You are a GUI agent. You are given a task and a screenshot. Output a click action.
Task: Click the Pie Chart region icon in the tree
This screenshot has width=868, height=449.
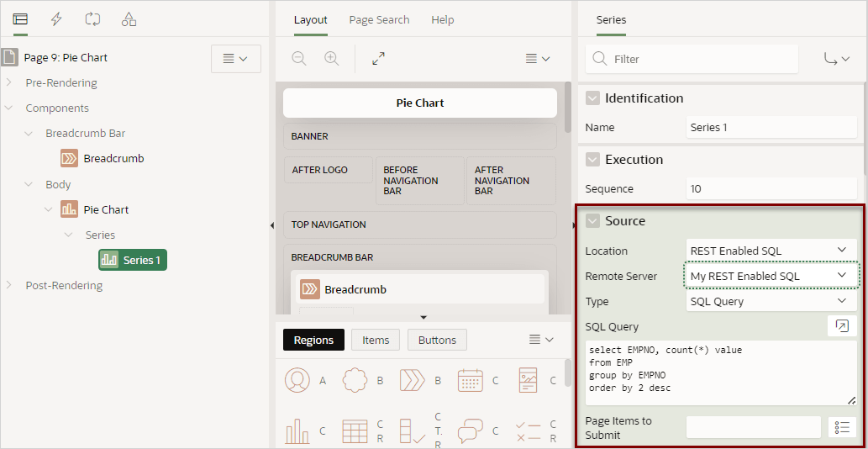pyautogui.click(x=69, y=209)
